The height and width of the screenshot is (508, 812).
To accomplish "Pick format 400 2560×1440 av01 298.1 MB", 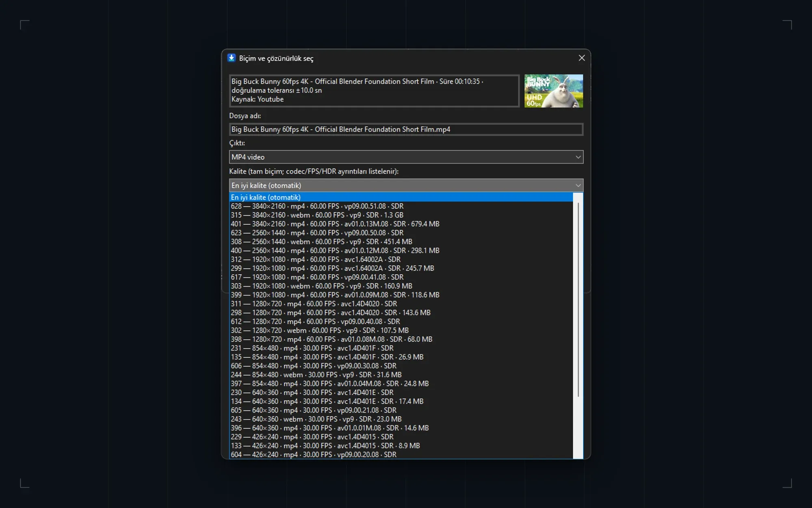I will pos(401,250).
